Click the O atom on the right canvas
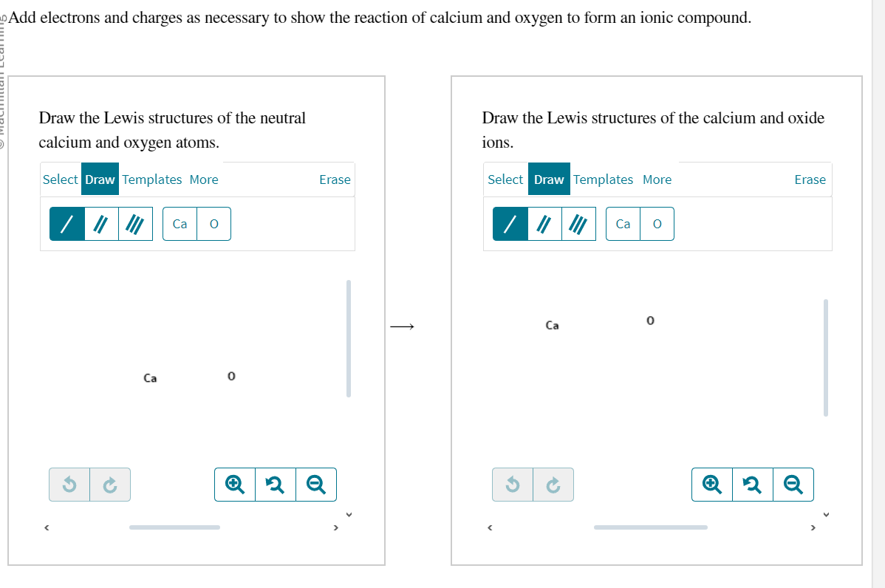Viewport: 885px width, 588px height. tap(650, 321)
